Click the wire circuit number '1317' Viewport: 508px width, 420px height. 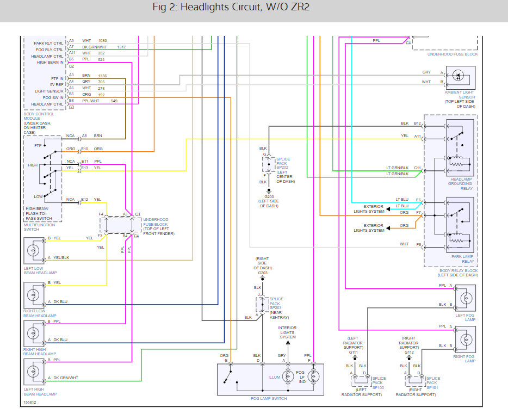tap(121, 47)
